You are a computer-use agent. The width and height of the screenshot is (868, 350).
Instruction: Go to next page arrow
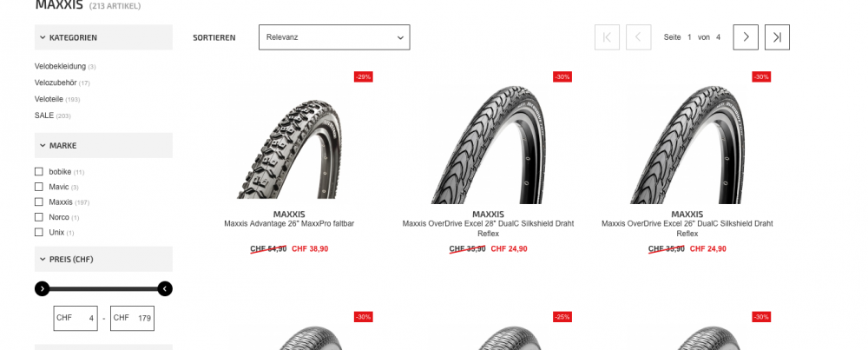746,37
